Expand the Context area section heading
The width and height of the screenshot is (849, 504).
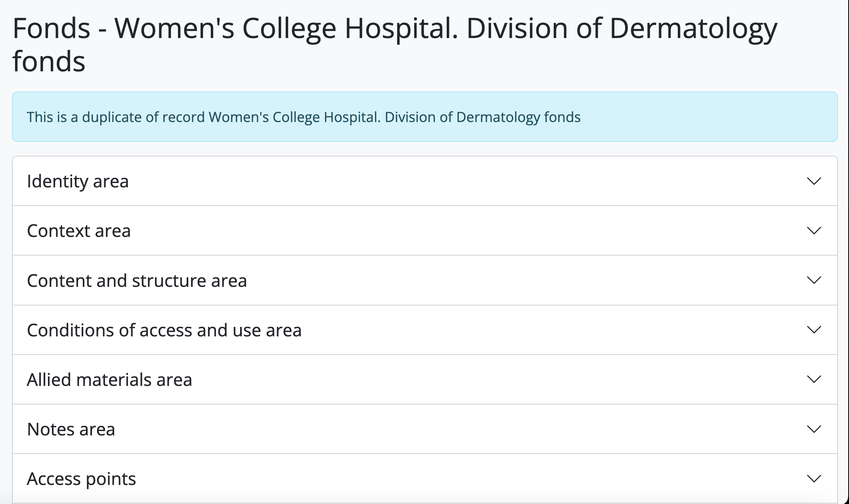tap(78, 231)
